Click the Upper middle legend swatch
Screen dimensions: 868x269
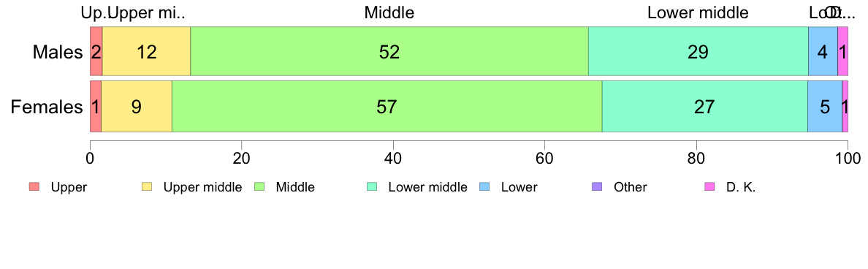click(147, 187)
